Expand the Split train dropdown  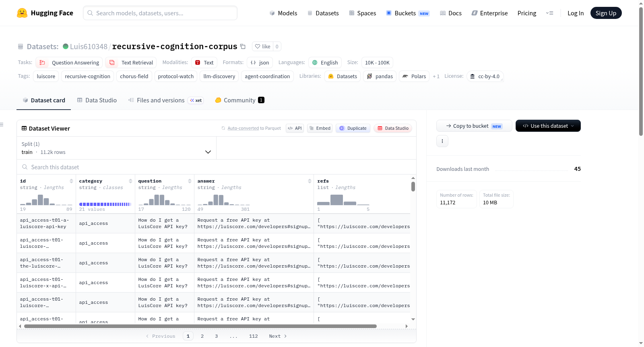click(116, 148)
